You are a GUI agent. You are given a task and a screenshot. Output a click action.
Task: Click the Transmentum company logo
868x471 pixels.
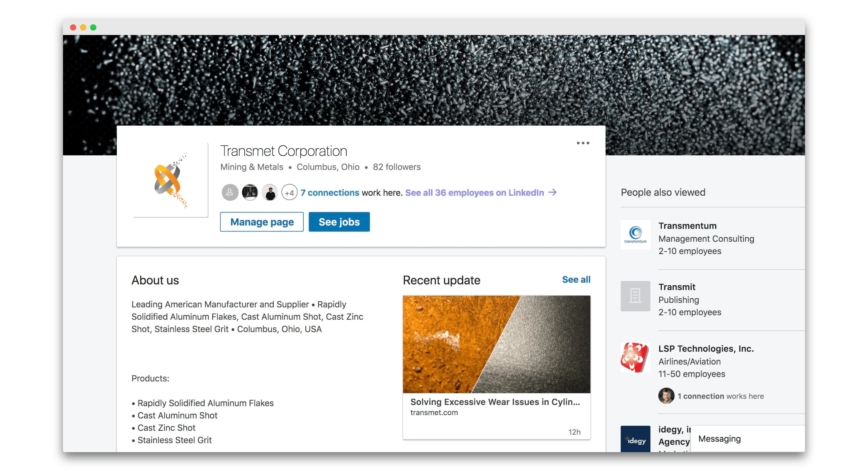click(x=635, y=235)
